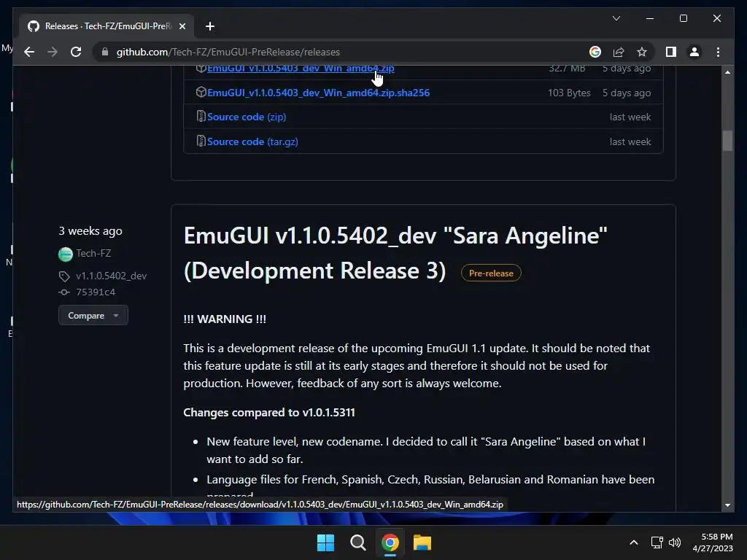Click 'Changes compared to v1.0.1.5311' text
Viewport: 747px width, 560px height.
pos(269,413)
